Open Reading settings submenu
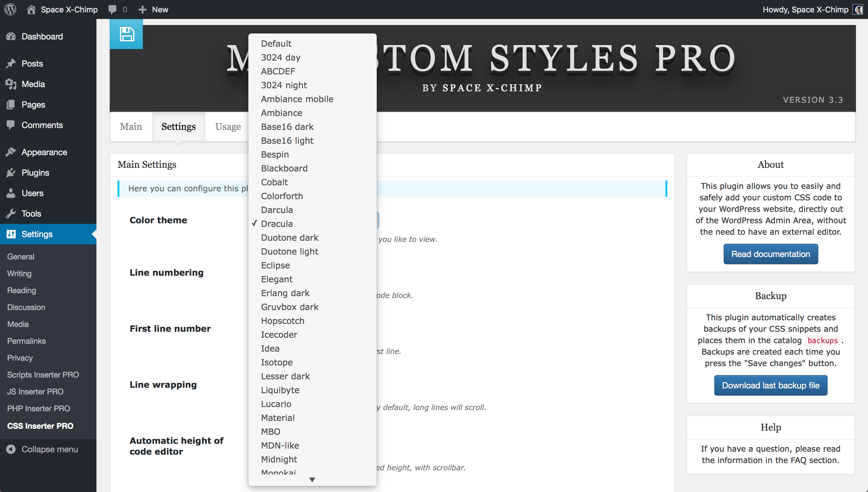 [21, 290]
